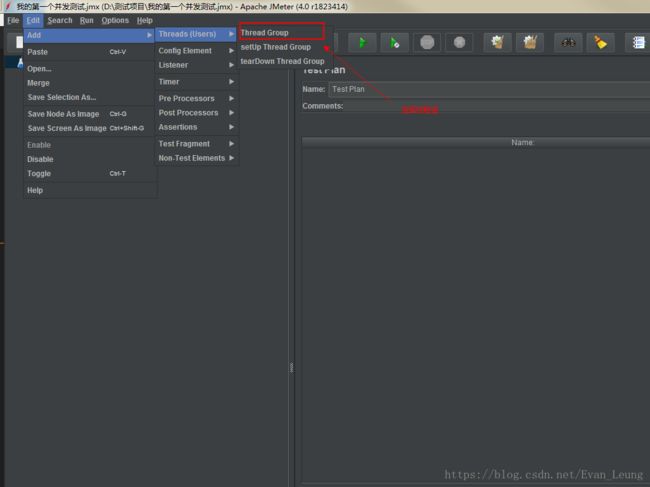The width and height of the screenshot is (650, 487).
Task: Click the Edit menu in menu bar
Action: 33,20
